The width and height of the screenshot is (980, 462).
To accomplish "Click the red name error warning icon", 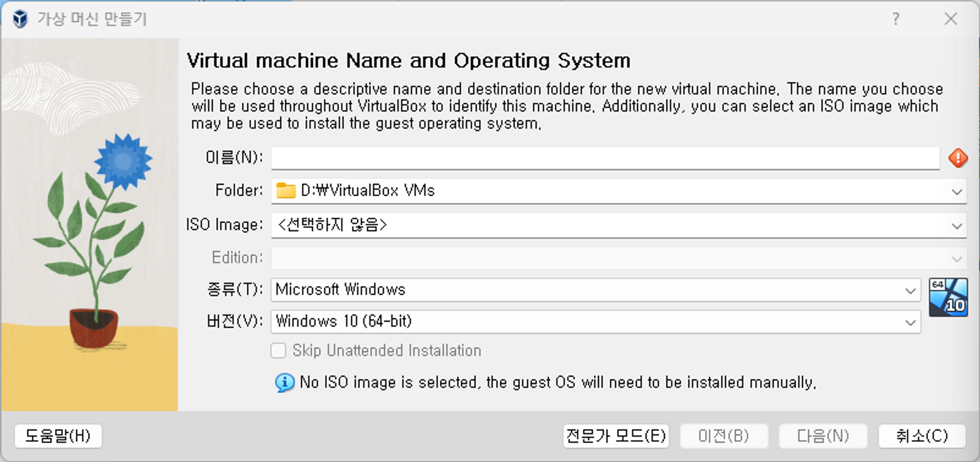I will [958, 158].
